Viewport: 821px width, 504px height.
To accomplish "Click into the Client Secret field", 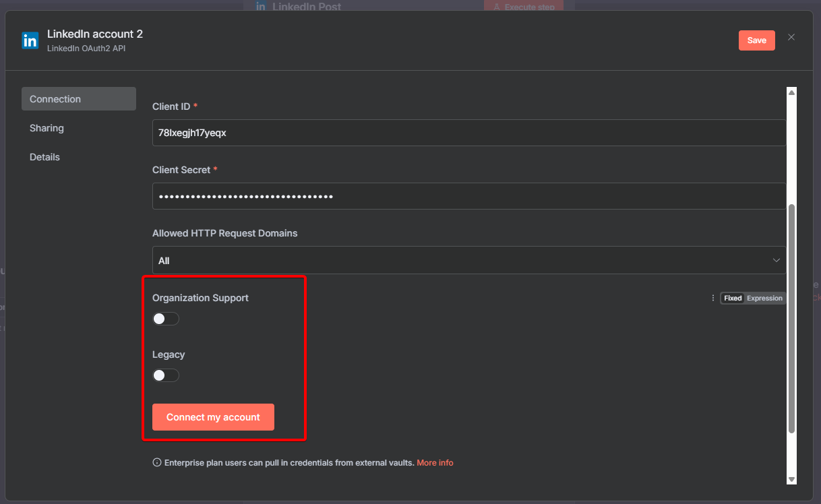I will [468, 196].
